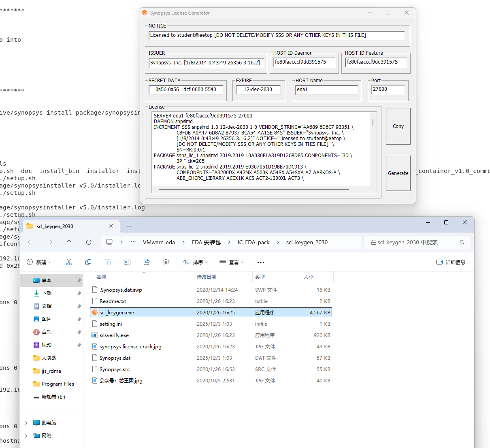Edit the ISSUER input field
Image resolution: width=490 pixels, height=448 pixels.
207,63
